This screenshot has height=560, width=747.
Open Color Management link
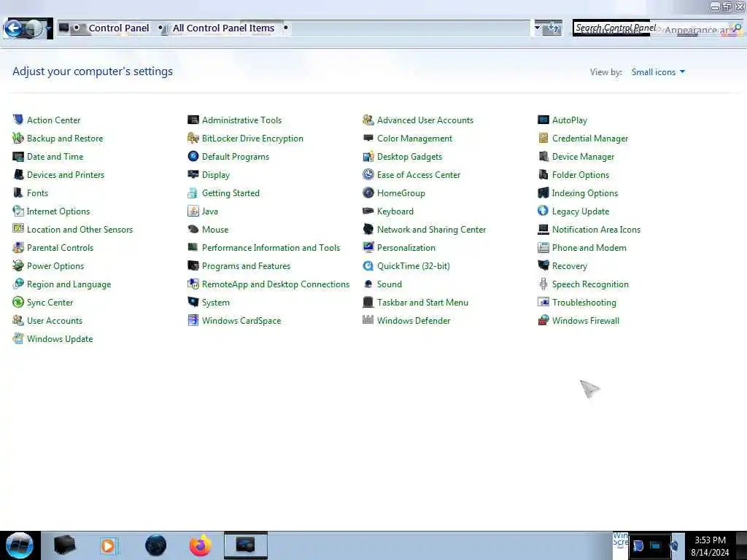pyautogui.click(x=414, y=138)
